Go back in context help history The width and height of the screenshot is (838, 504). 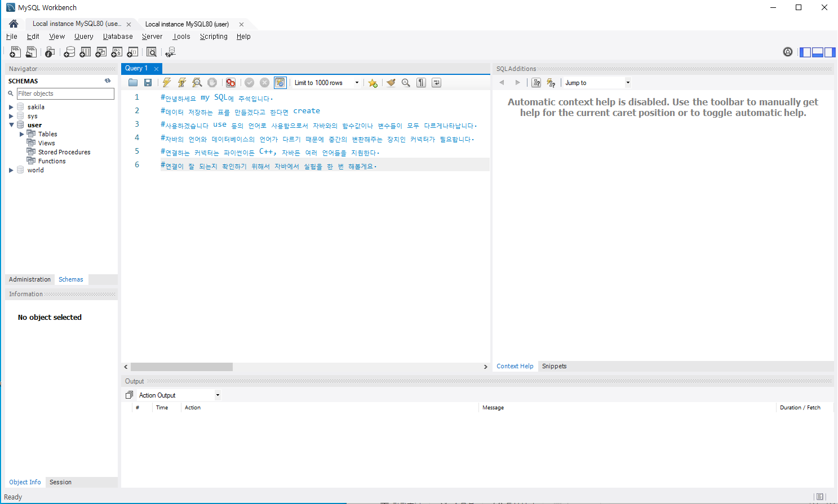(502, 83)
